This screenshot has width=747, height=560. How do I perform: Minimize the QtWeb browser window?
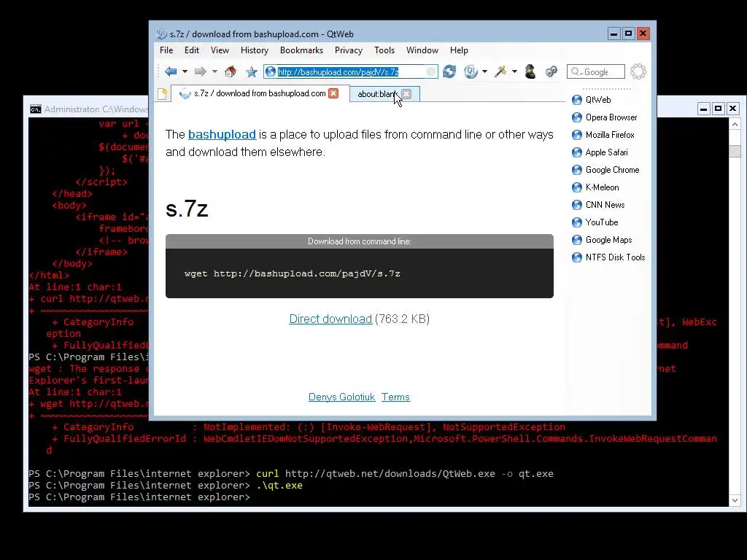[x=614, y=34]
